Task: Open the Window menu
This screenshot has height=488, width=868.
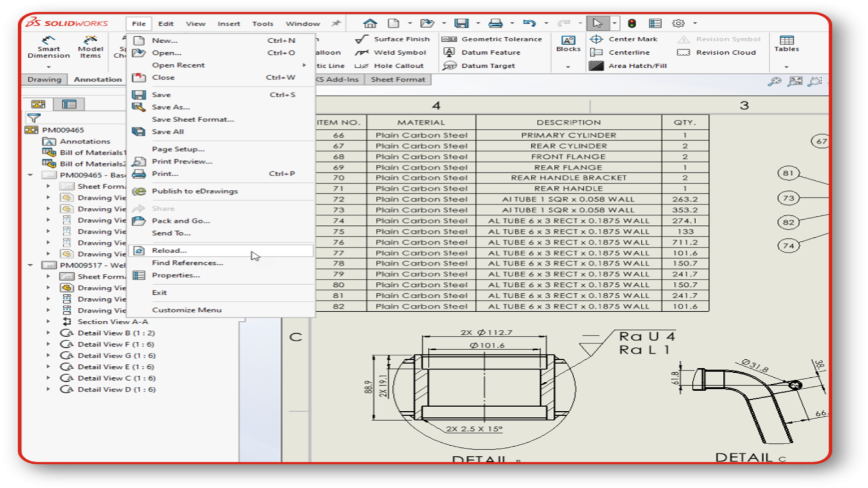Action: point(302,23)
